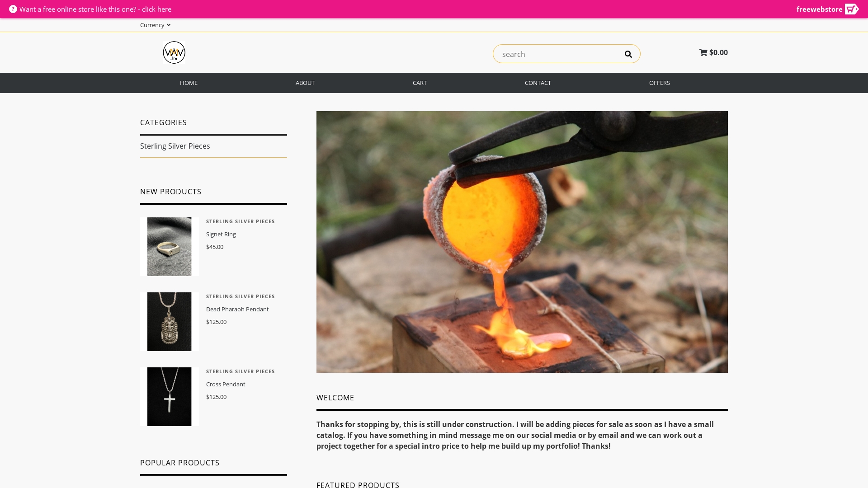Click the question mark help icon
Image resolution: width=868 pixels, height=488 pixels.
13,9
